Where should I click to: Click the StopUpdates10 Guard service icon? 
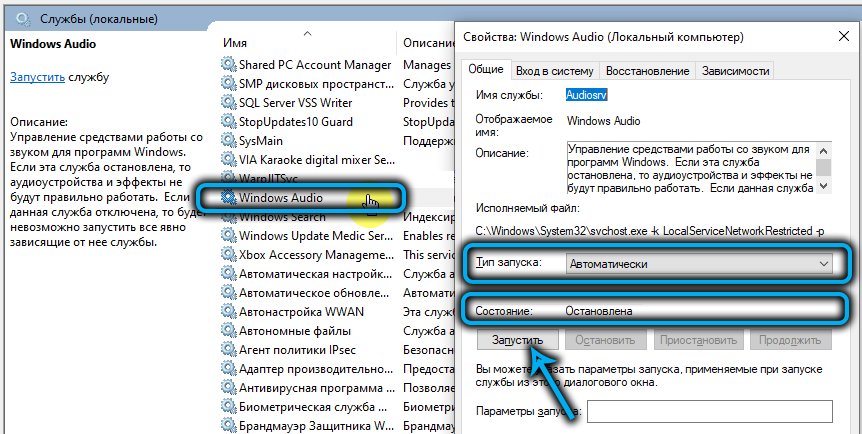[228, 121]
